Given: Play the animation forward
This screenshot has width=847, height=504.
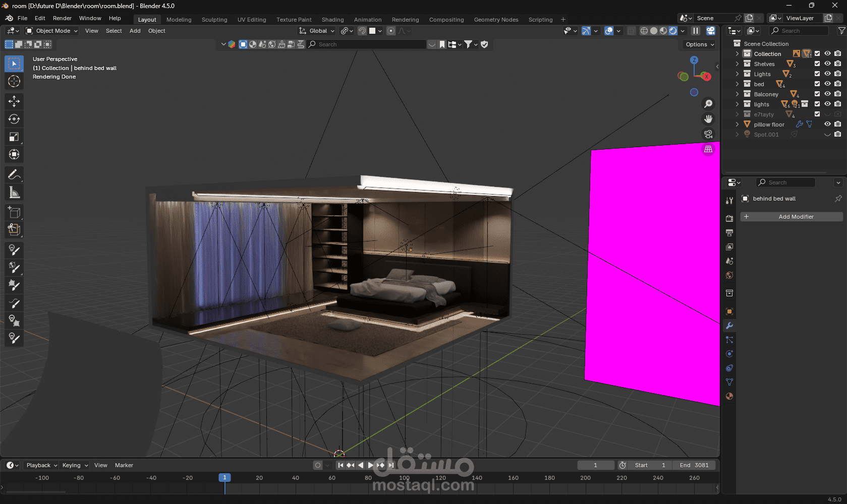Looking at the screenshot, I should point(371,465).
